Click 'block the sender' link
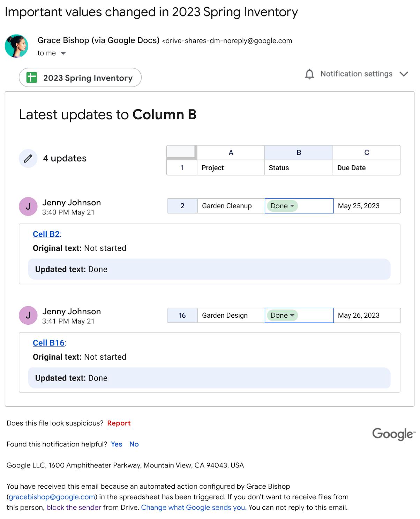This screenshot has width=420, height=519. [74, 507]
